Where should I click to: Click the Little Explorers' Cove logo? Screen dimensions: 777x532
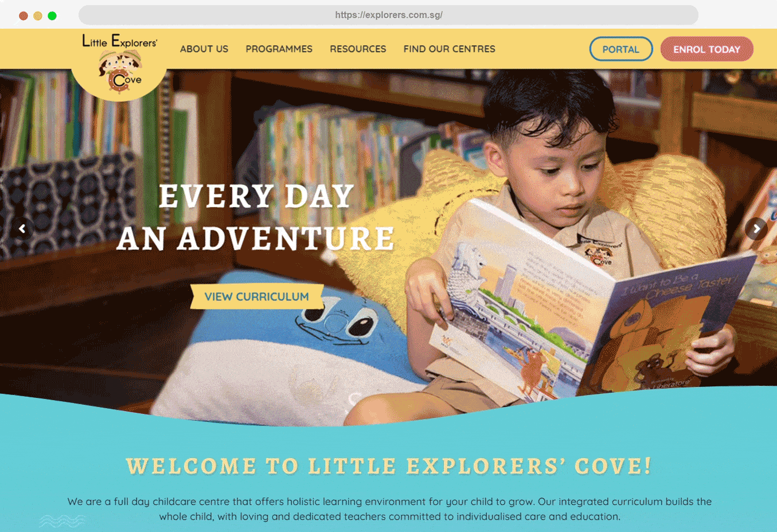coord(119,65)
